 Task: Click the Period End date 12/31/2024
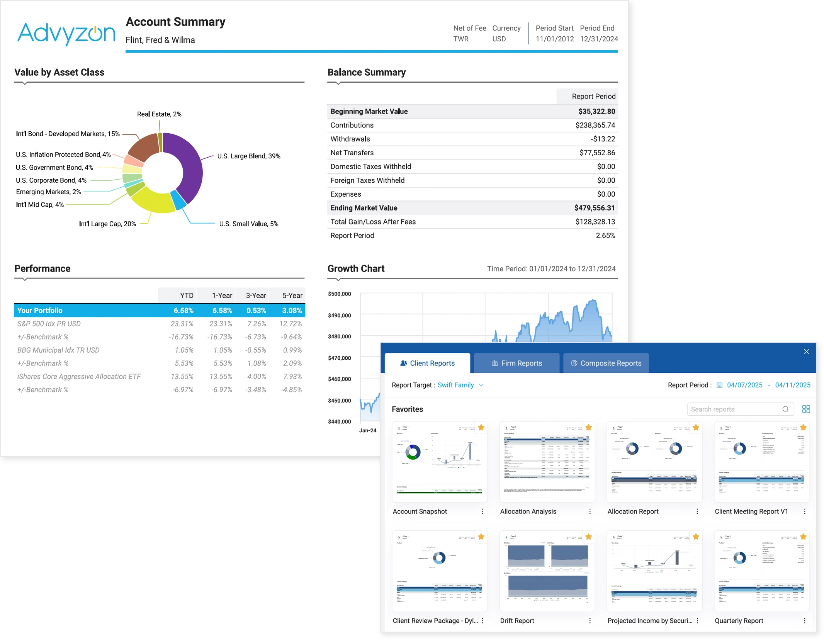click(x=599, y=39)
